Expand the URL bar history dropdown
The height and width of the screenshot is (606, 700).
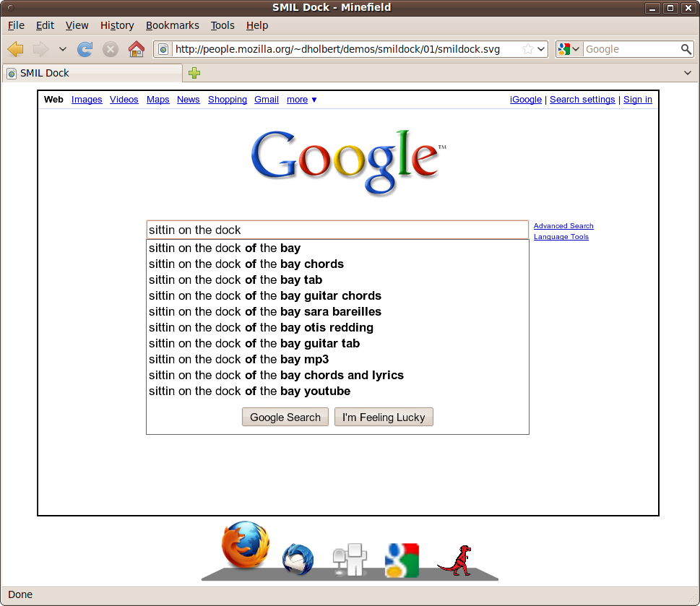point(541,49)
